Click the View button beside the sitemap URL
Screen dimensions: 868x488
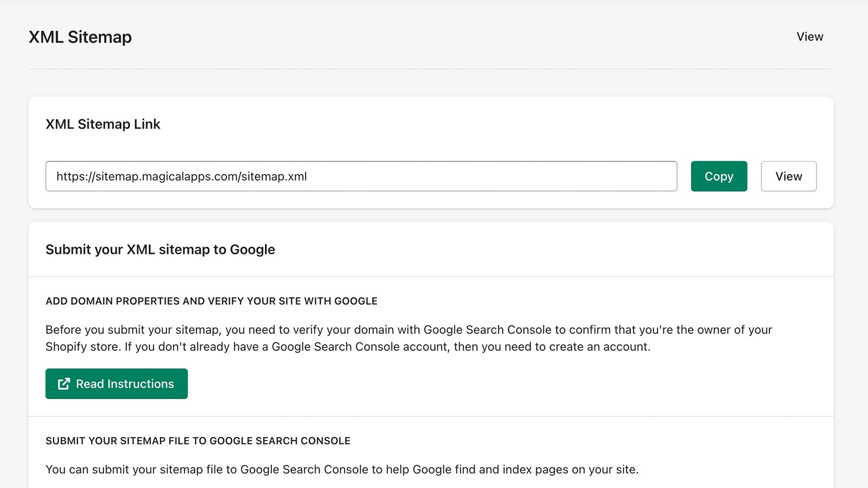788,176
